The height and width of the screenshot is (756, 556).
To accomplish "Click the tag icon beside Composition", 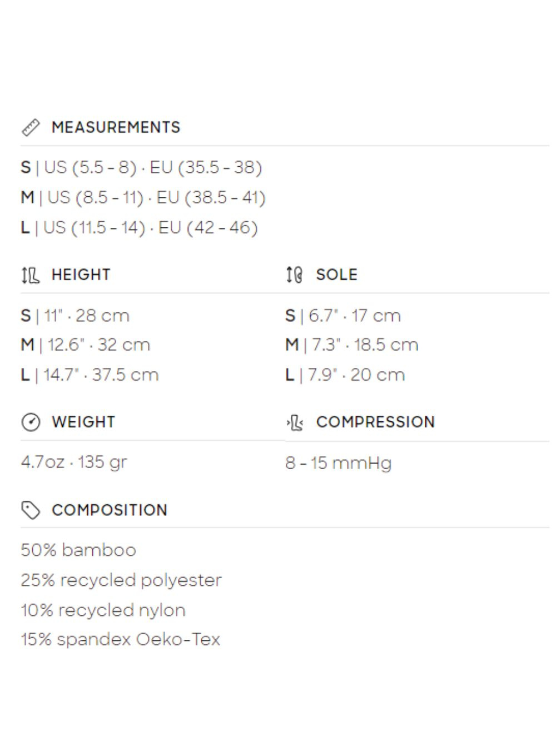I will (31, 510).
